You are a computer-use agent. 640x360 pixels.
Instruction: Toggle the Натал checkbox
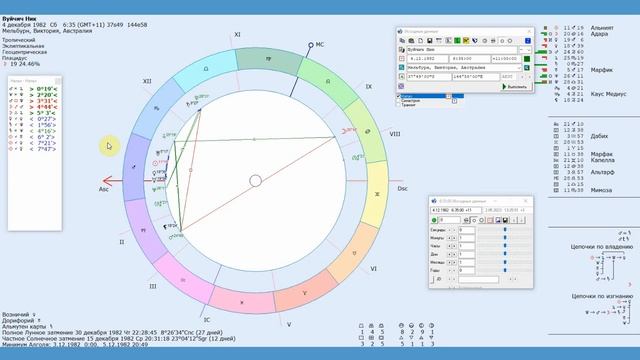tap(398, 96)
